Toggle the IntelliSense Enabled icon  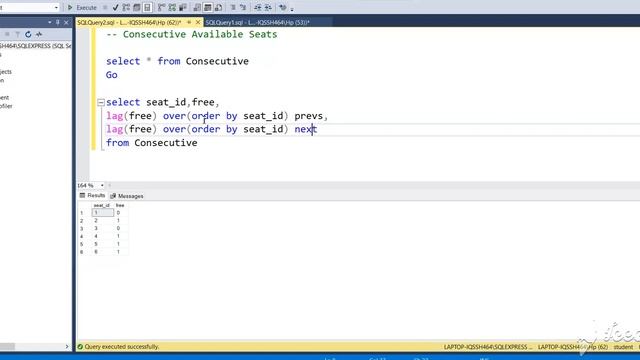(147, 7)
